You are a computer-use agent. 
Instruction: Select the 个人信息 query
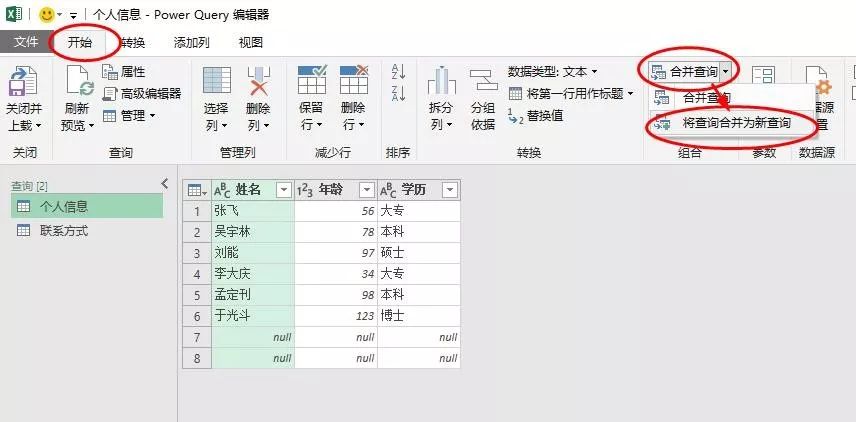87,206
